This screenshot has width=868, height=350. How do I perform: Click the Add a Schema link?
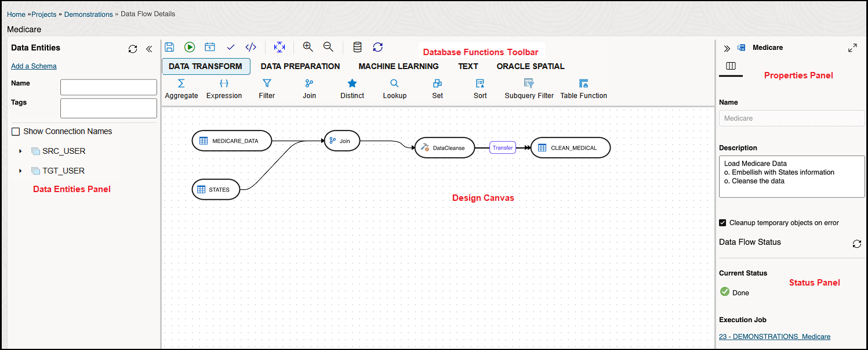33,66
